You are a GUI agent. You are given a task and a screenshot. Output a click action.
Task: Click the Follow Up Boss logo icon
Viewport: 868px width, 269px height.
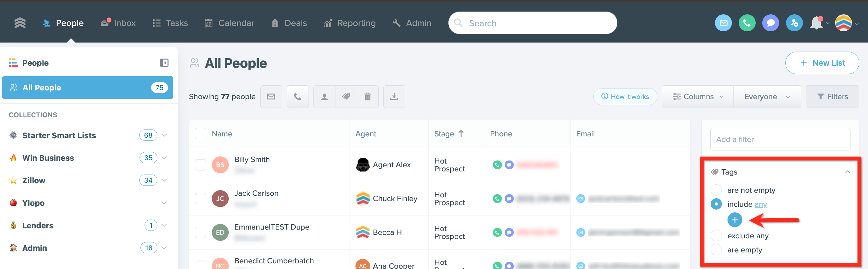20,23
